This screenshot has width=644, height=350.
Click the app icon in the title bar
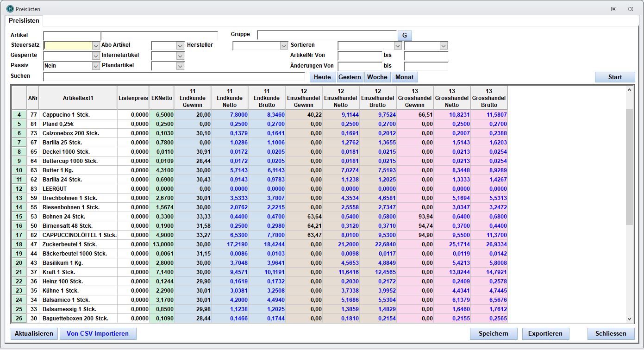coord(10,9)
